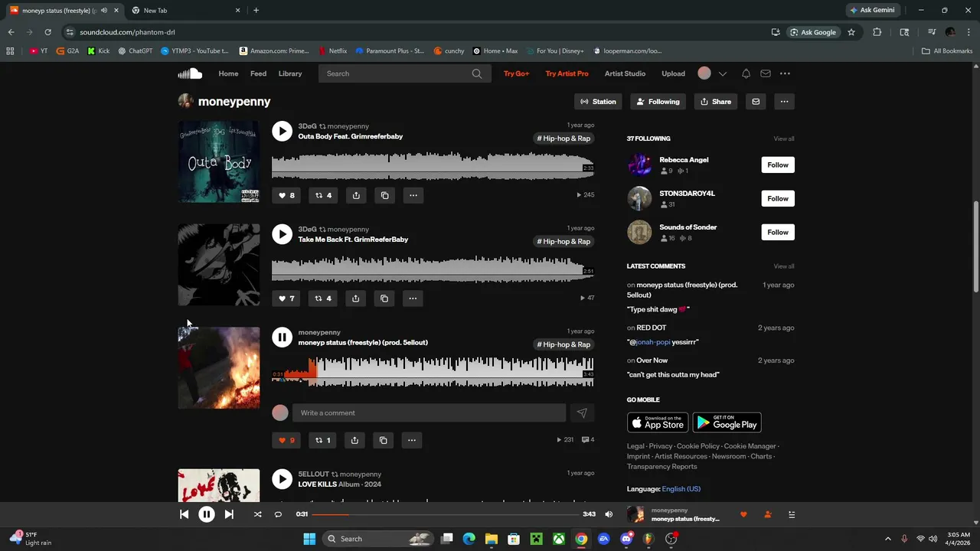Image resolution: width=980 pixels, height=551 pixels.
Task: Open the Try Go+ link
Action: click(516, 73)
